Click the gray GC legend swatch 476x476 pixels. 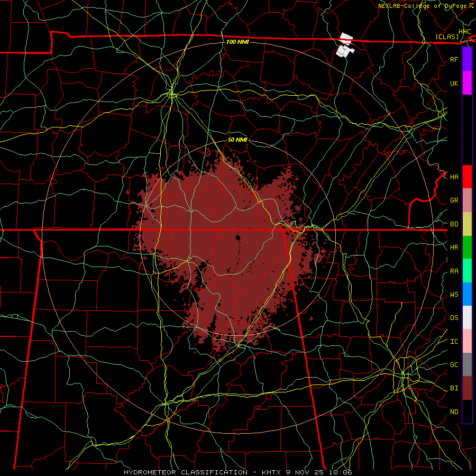pyautogui.click(x=467, y=364)
